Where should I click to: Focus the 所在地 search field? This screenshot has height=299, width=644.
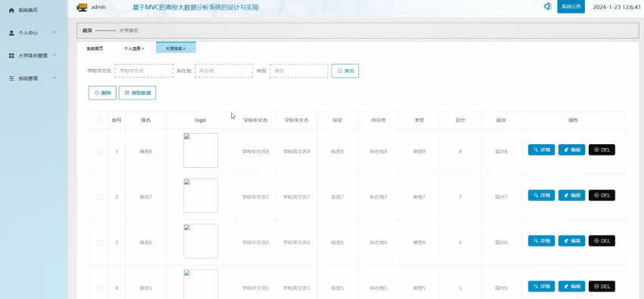224,71
